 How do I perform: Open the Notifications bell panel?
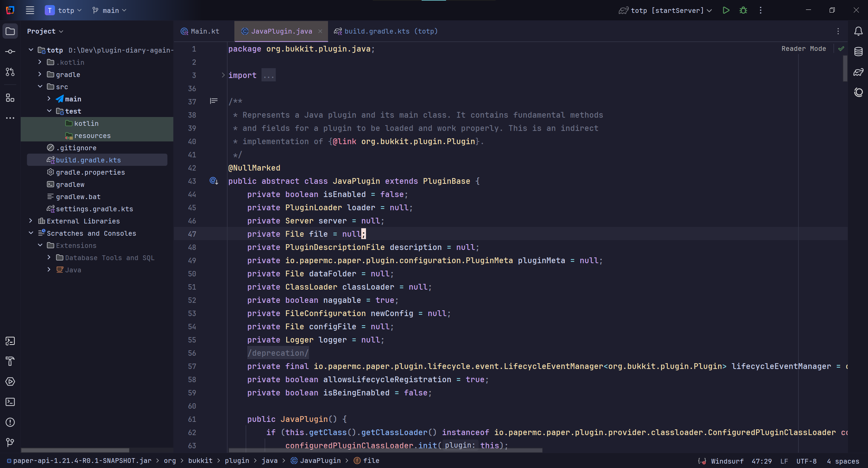pos(858,31)
